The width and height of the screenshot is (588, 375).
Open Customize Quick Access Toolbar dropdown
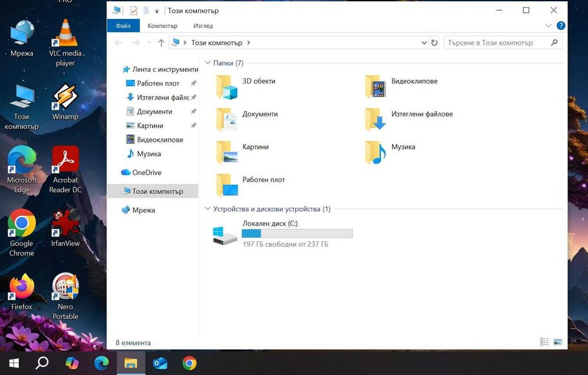[x=157, y=11]
